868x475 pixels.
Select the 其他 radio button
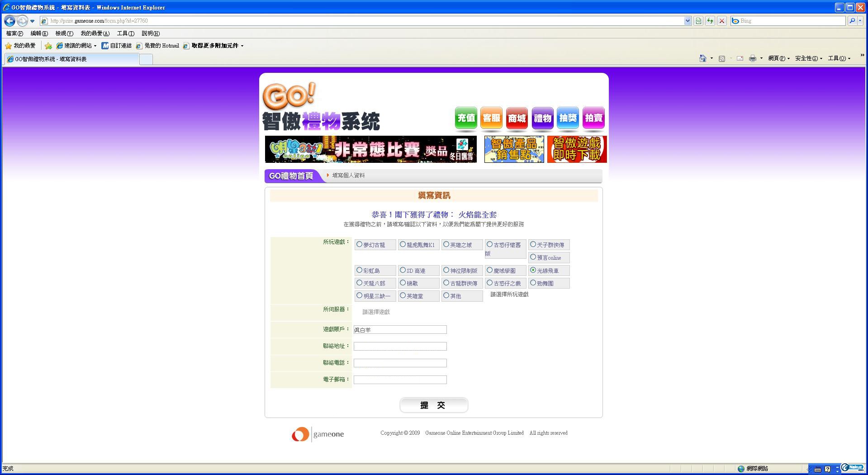click(446, 295)
